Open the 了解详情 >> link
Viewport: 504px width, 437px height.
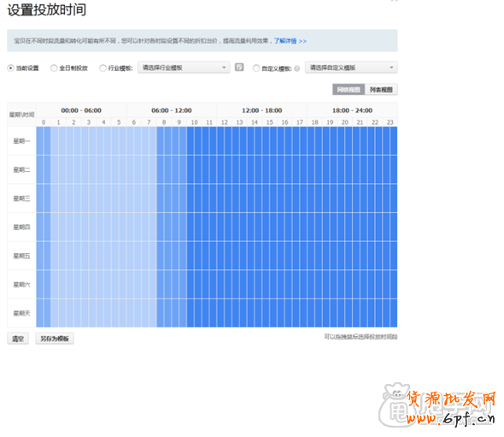pos(290,41)
